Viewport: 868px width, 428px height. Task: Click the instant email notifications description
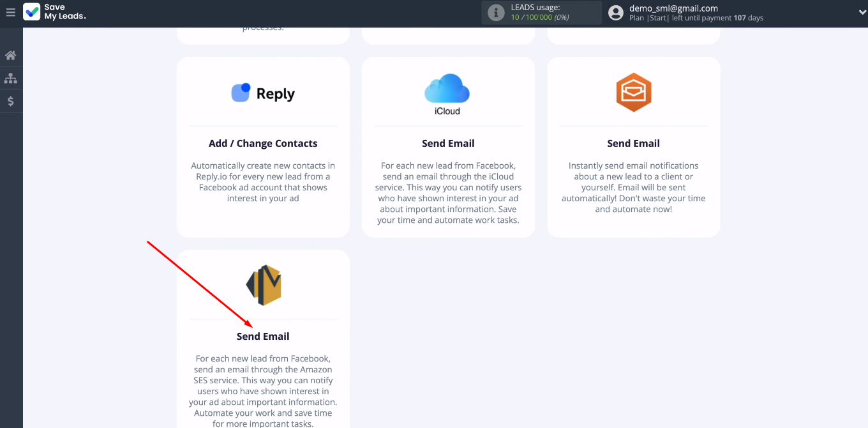pos(633,187)
